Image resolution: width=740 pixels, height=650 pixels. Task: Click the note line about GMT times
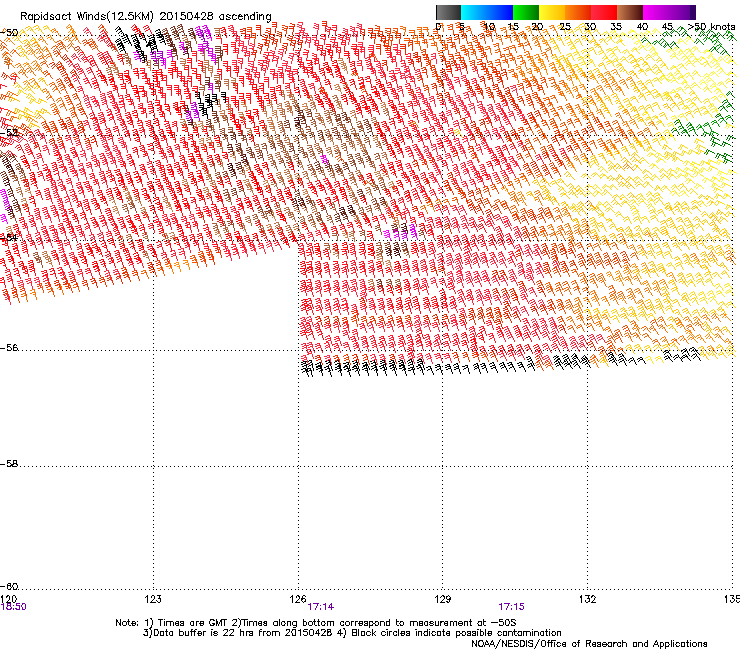(x=316, y=623)
